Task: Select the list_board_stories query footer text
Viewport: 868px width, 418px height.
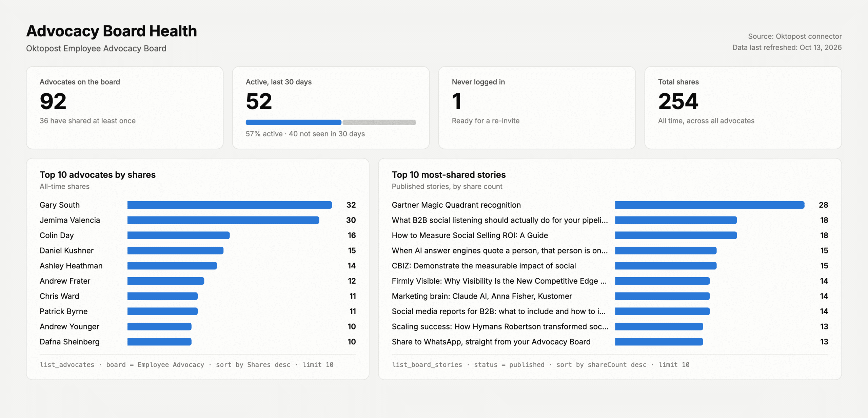Action: (540, 365)
